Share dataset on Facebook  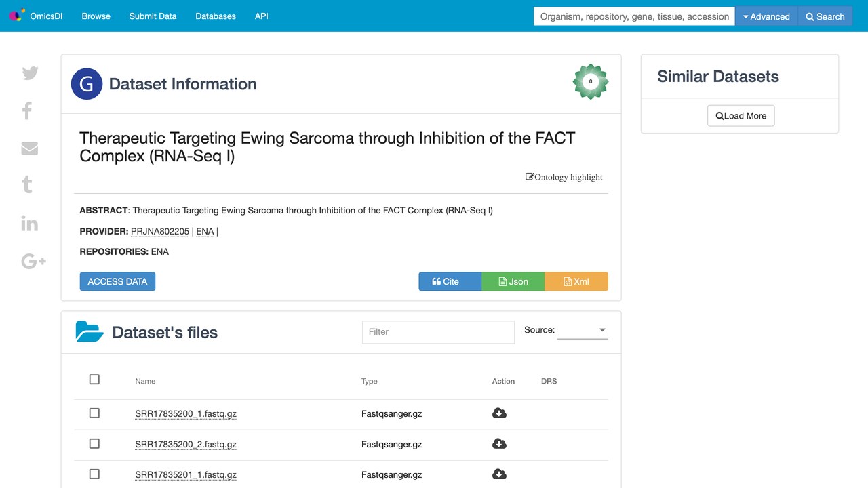(27, 110)
